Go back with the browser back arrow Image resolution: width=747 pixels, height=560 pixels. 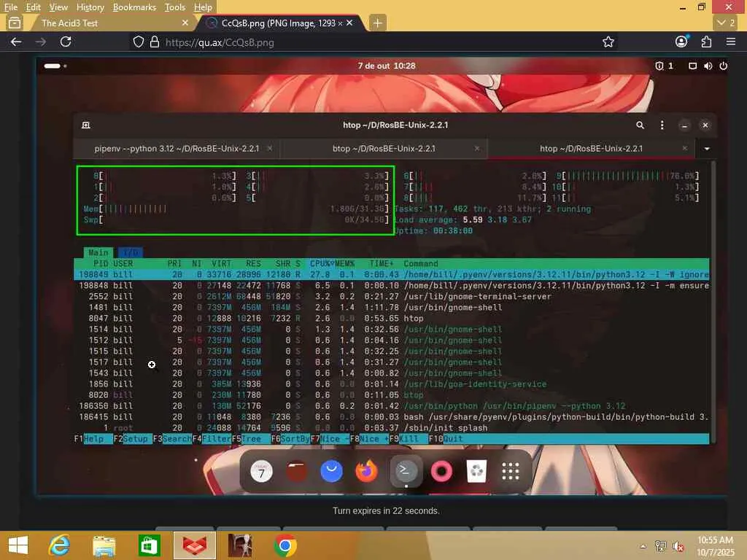pos(16,42)
